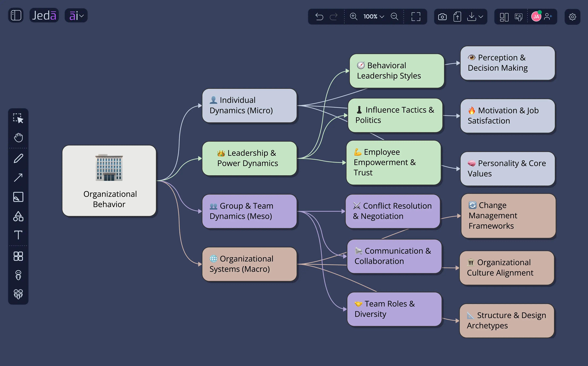Download the board
Viewport: 588px width, 366px height.
tap(471, 17)
